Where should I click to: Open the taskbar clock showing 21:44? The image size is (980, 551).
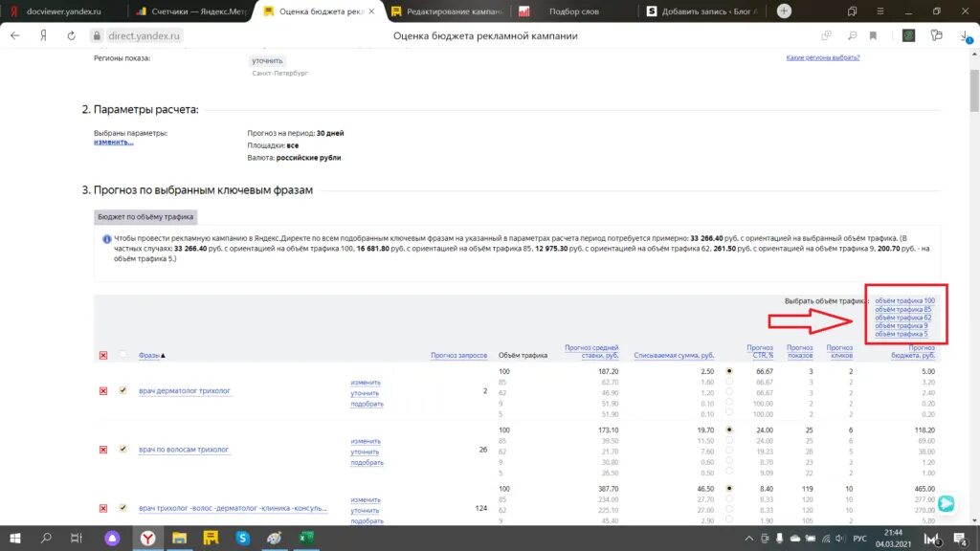[893, 539]
